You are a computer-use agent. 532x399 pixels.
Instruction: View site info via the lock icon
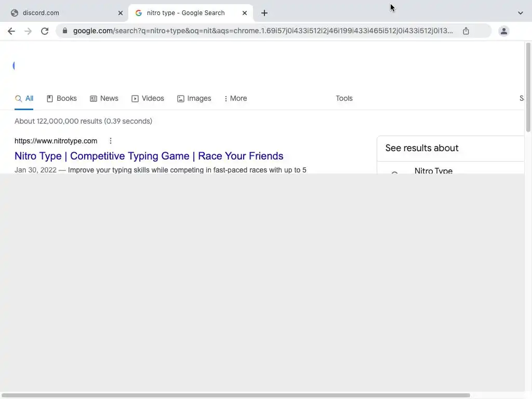pos(65,31)
